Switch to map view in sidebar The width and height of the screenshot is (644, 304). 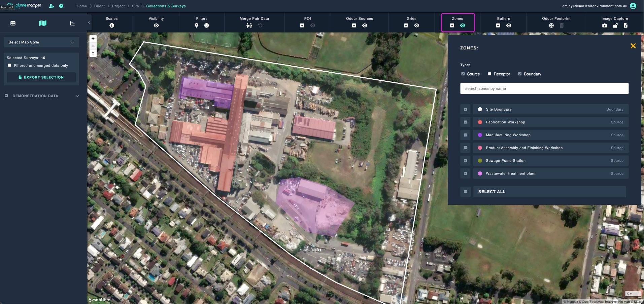tap(43, 23)
